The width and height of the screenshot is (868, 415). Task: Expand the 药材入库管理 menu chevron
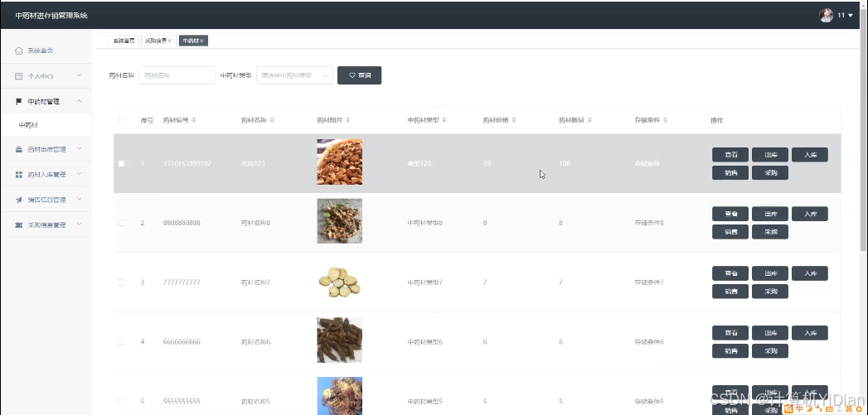[x=79, y=174]
